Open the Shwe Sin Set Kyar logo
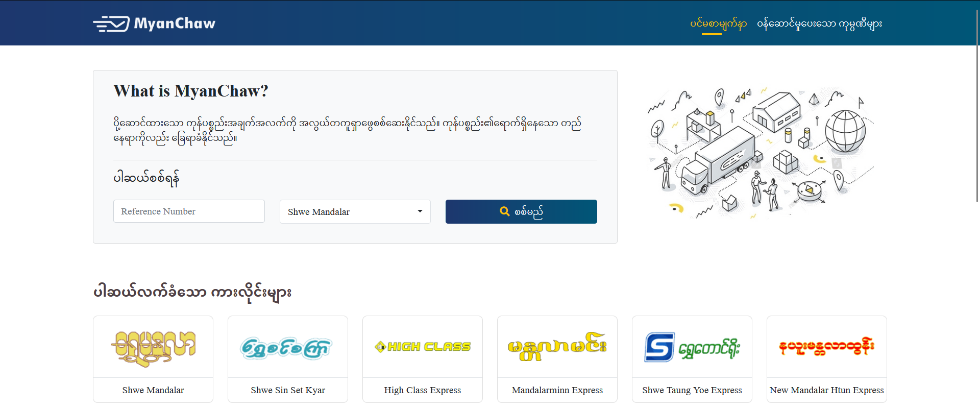 288,347
